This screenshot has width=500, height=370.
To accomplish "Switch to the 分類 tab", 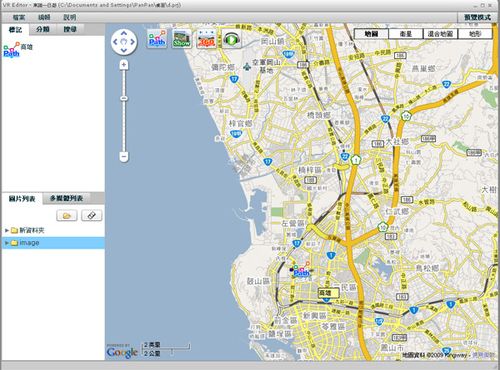I will click(43, 29).
